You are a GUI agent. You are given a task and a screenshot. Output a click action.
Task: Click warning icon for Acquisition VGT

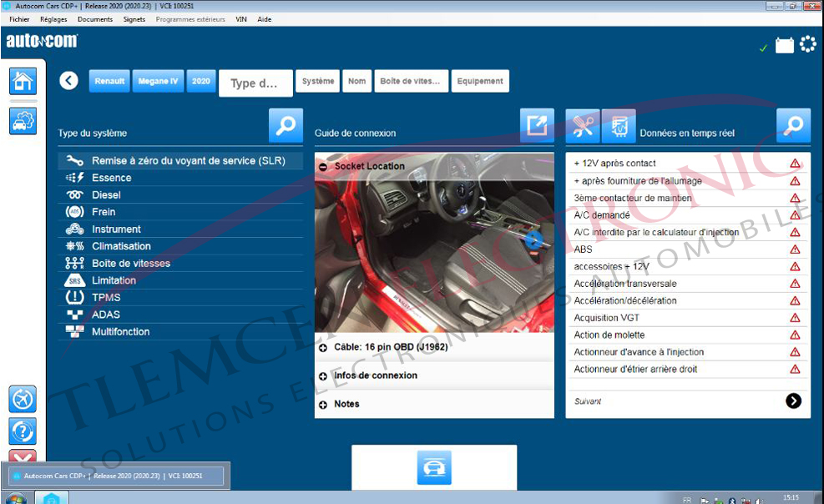795,318
